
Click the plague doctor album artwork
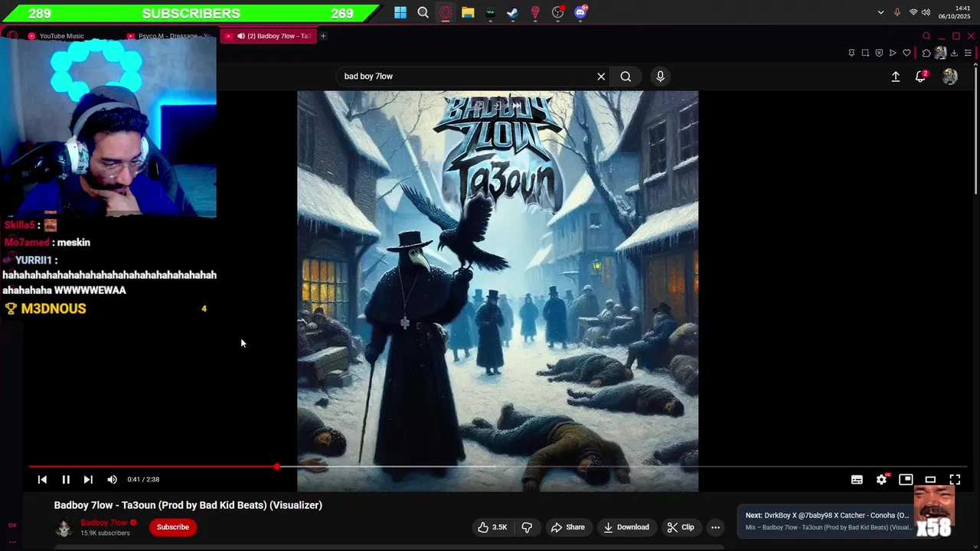[x=498, y=291]
